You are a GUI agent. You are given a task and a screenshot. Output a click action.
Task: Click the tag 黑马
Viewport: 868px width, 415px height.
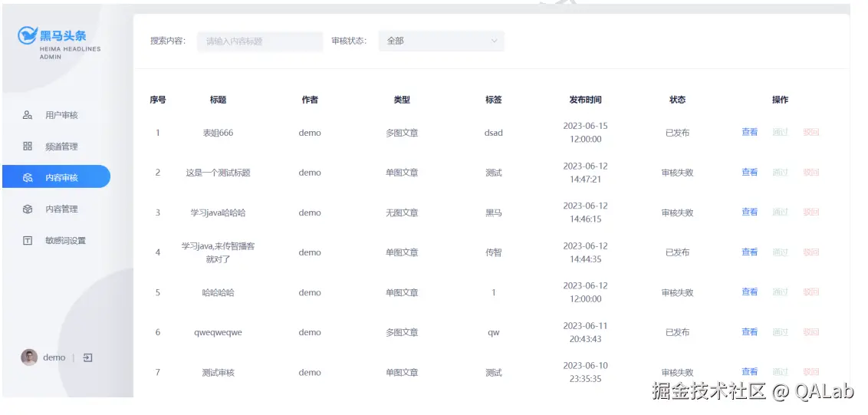(x=493, y=212)
